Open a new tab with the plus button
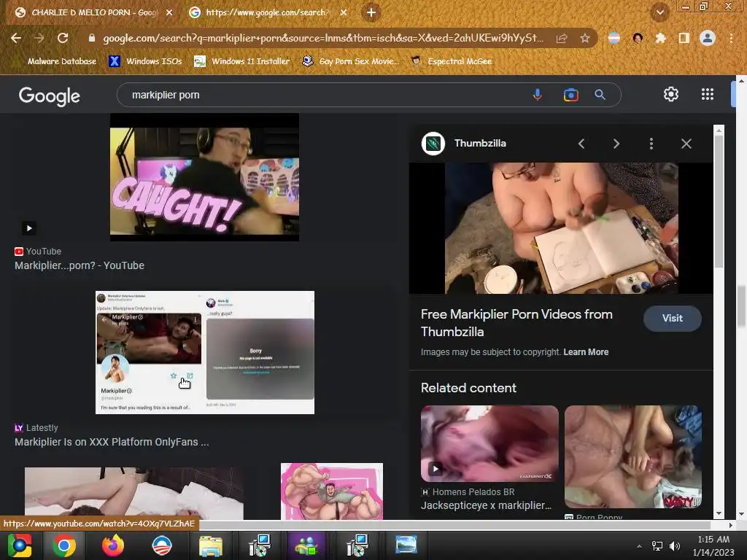 [x=371, y=12]
